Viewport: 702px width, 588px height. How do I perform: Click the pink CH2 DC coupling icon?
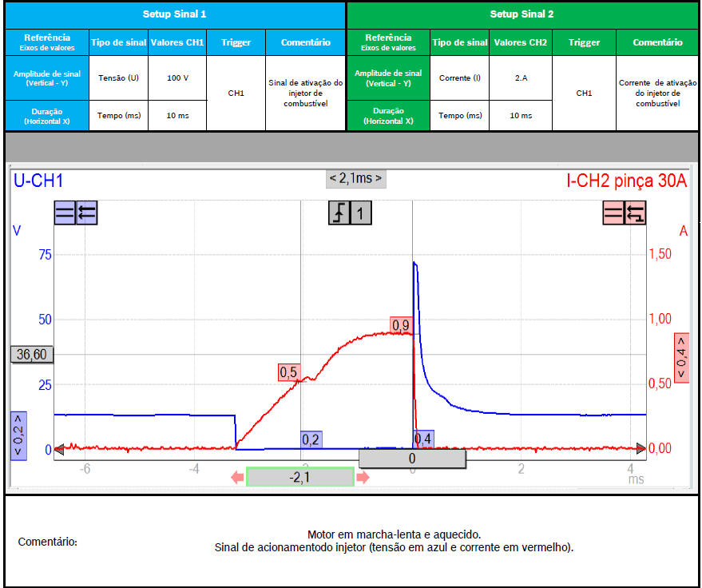point(613,213)
